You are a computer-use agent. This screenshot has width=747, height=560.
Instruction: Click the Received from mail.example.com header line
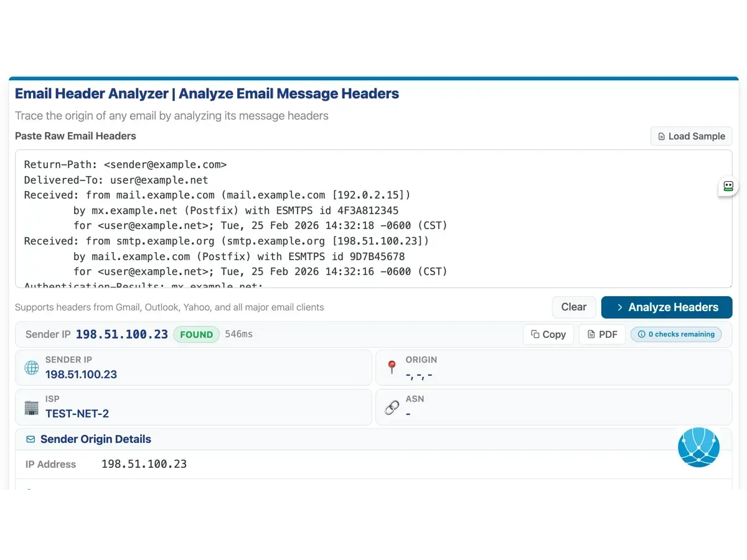pyautogui.click(x=217, y=195)
